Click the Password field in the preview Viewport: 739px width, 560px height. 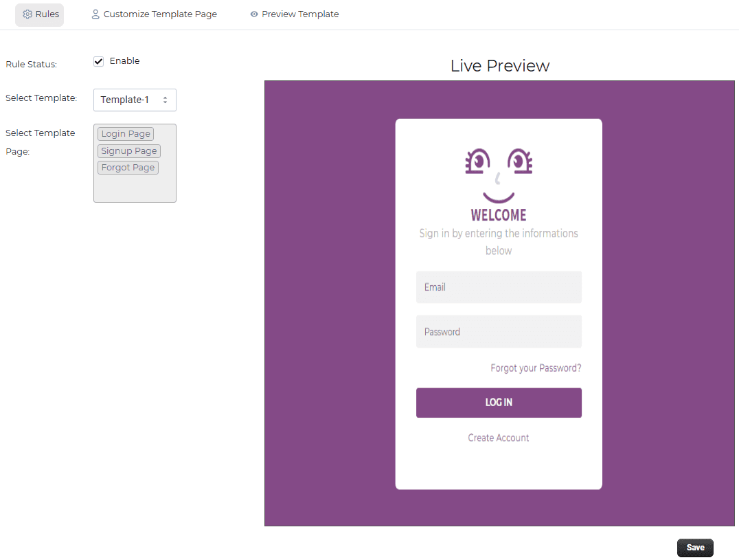[x=499, y=331]
